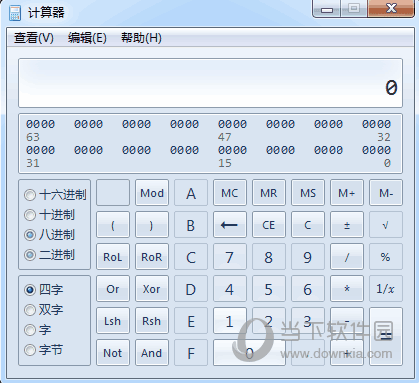The height and width of the screenshot is (383, 419).
Task: Click the And bitwise button
Action: coord(152,353)
